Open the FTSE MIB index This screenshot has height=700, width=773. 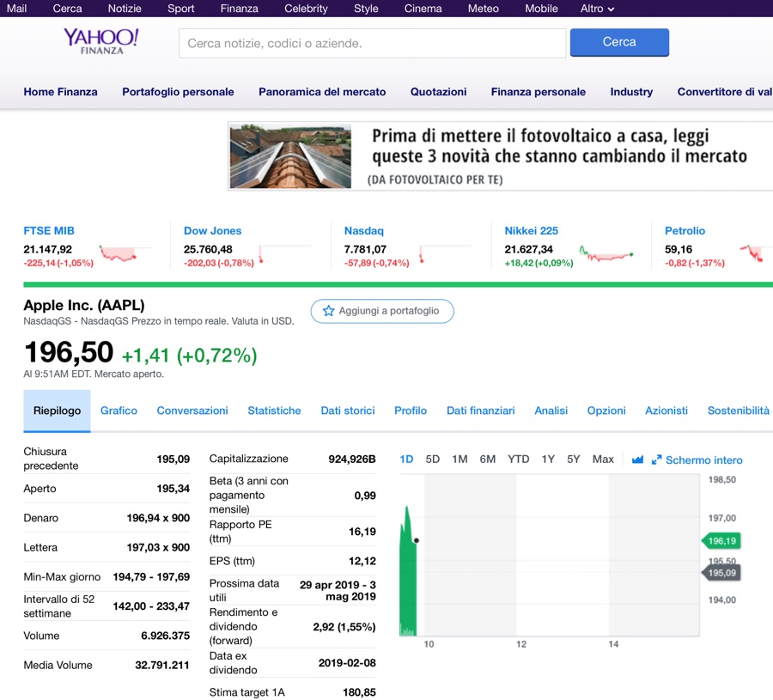(x=49, y=231)
